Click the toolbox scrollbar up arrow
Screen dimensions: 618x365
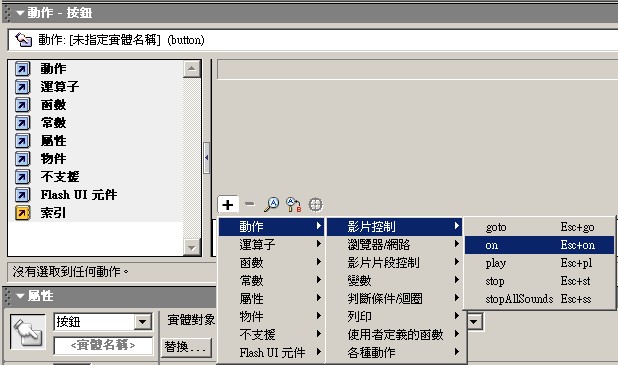[192, 69]
